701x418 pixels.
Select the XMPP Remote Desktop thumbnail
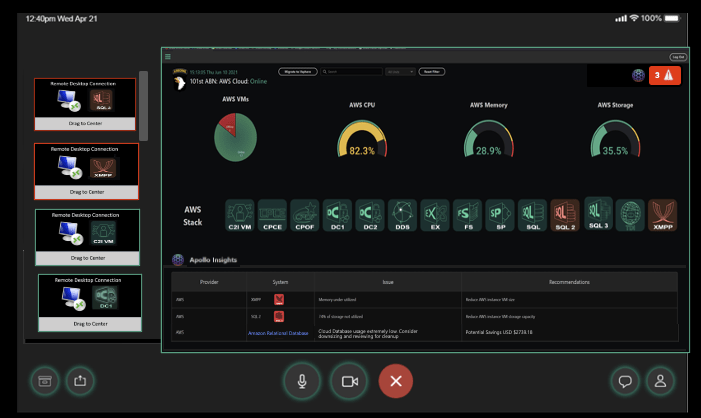[x=87, y=171]
